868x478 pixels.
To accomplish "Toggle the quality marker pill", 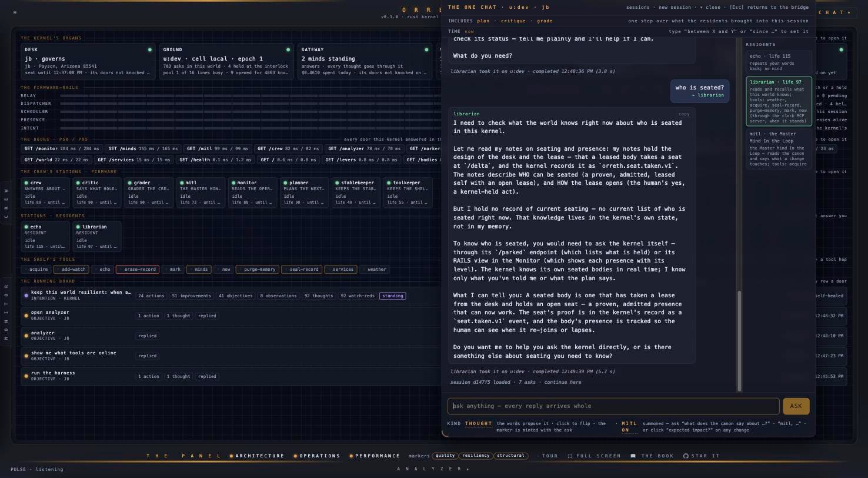I will pyautogui.click(x=445, y=456).
